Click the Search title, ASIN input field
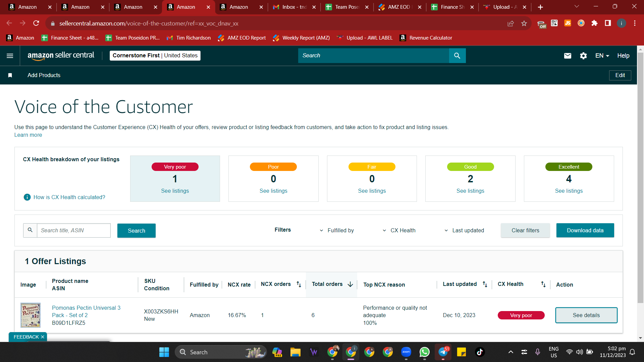This screenshot has height=362, width=644. pos(74,231)
